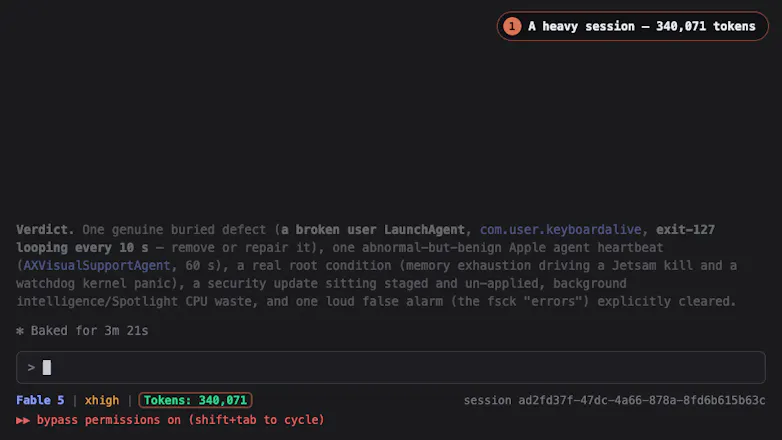The width and height of the screenshot is (782, 440).
Task: Click the AXVisualSupportAgent highlighted text
Action: (x=97, y=265)
